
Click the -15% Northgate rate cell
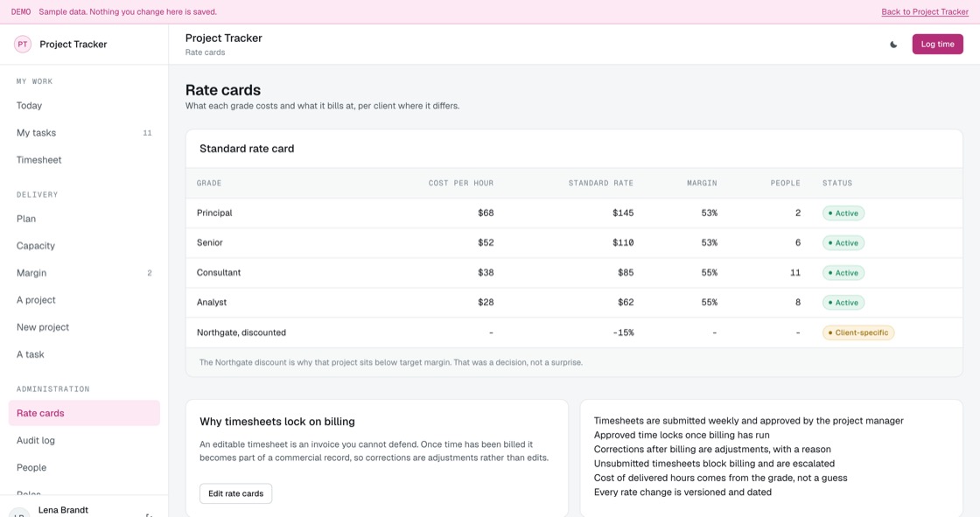623,332
